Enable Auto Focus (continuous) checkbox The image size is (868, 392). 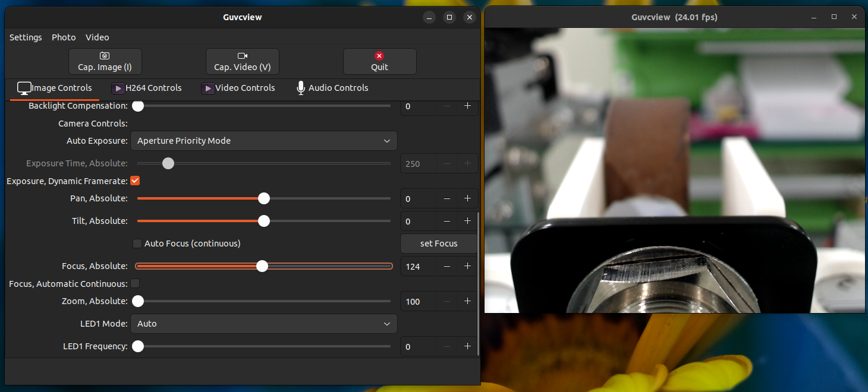pyautogui.click(x=137, y=244)
